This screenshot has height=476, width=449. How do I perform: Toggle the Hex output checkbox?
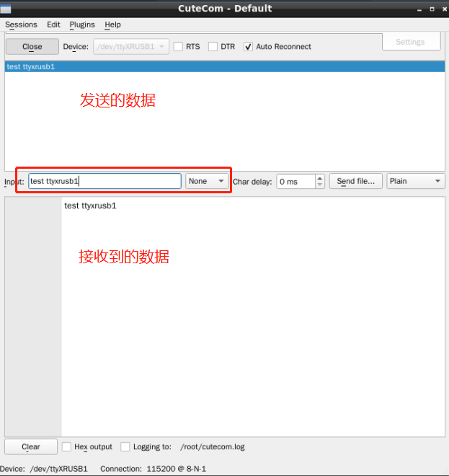(67, 446)
